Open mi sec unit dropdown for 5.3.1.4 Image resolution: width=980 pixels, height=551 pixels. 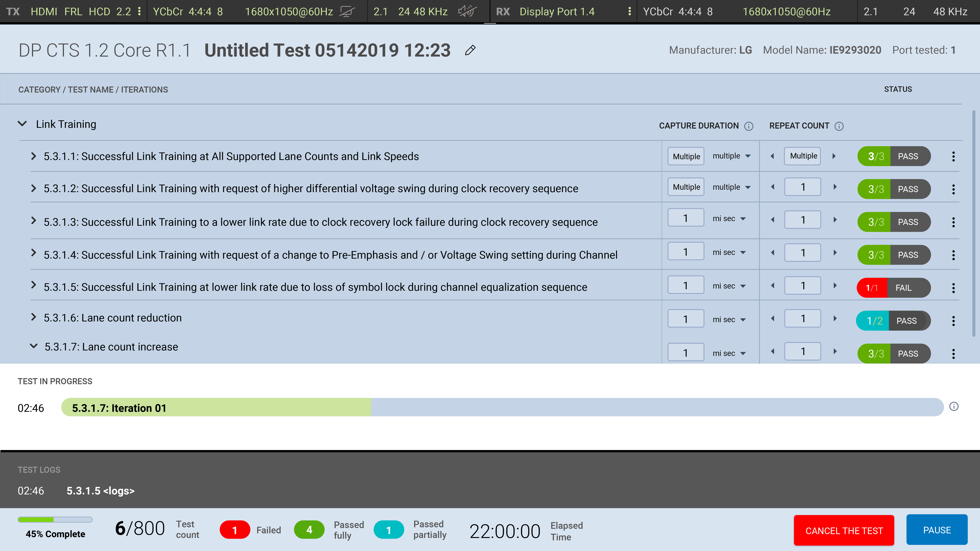(x=729, y=253)
